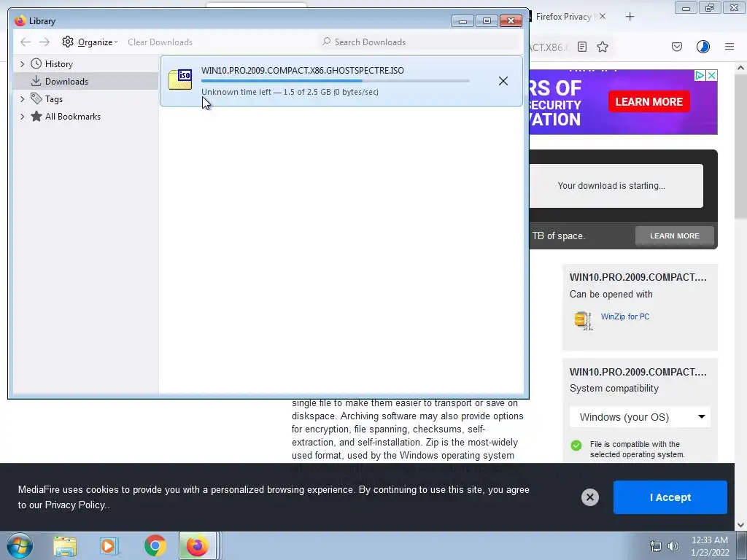Launch Windows Media Player from taskbar
The height and width of the screenshot is (560, 747).
109,546
